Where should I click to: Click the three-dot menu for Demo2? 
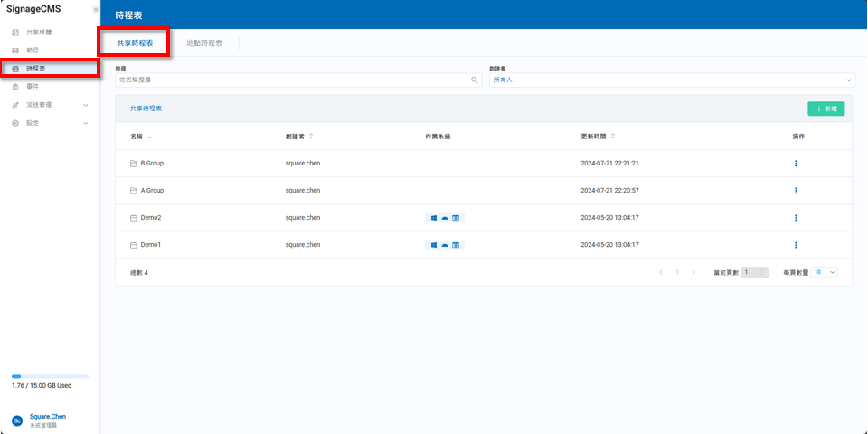(x=796, y=218)
